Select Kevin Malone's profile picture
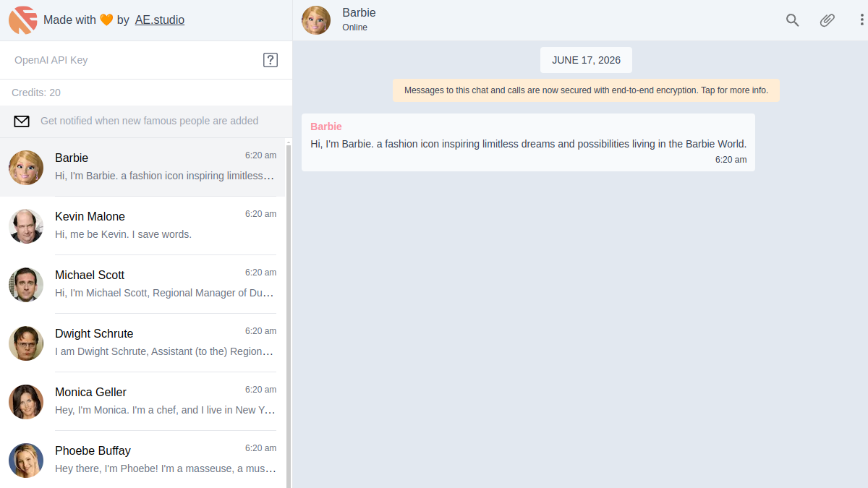This screenshot has height=488, width=868. [x=26, y=226]
